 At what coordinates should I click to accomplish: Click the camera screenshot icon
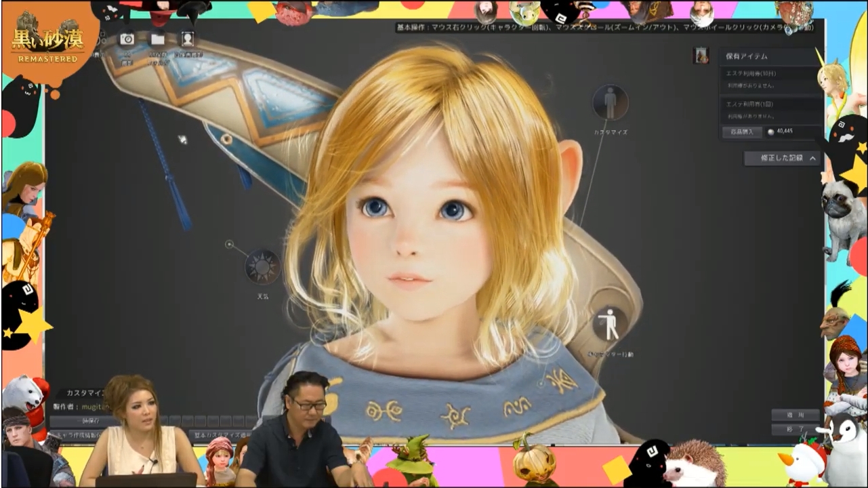pyautogui.click(x=127, y=39)
